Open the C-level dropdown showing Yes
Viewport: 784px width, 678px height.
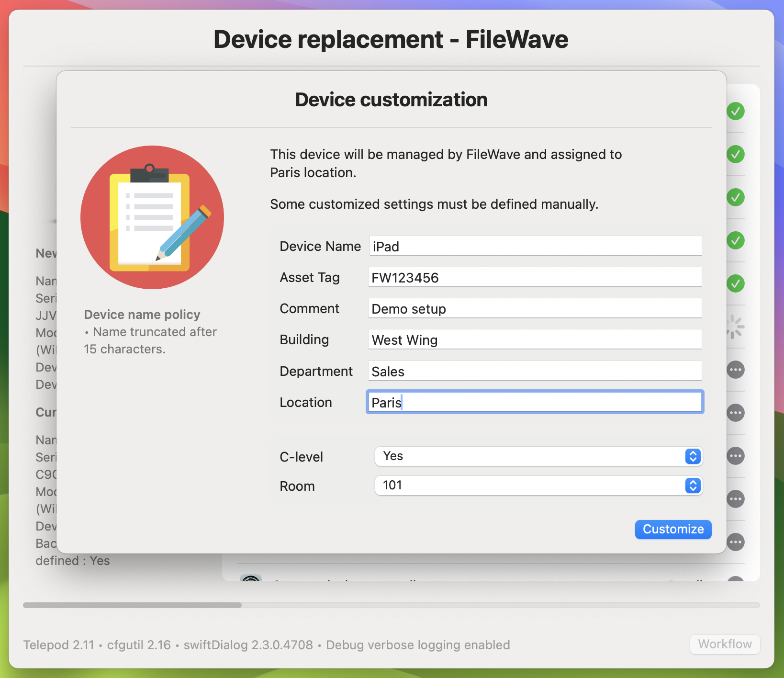(x=538, y=456)
